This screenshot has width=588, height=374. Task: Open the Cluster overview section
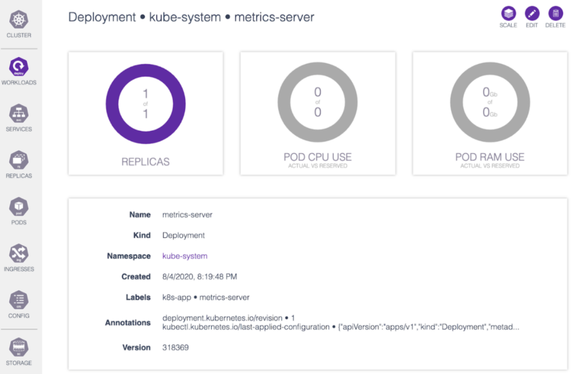click(x=19, y=23)
